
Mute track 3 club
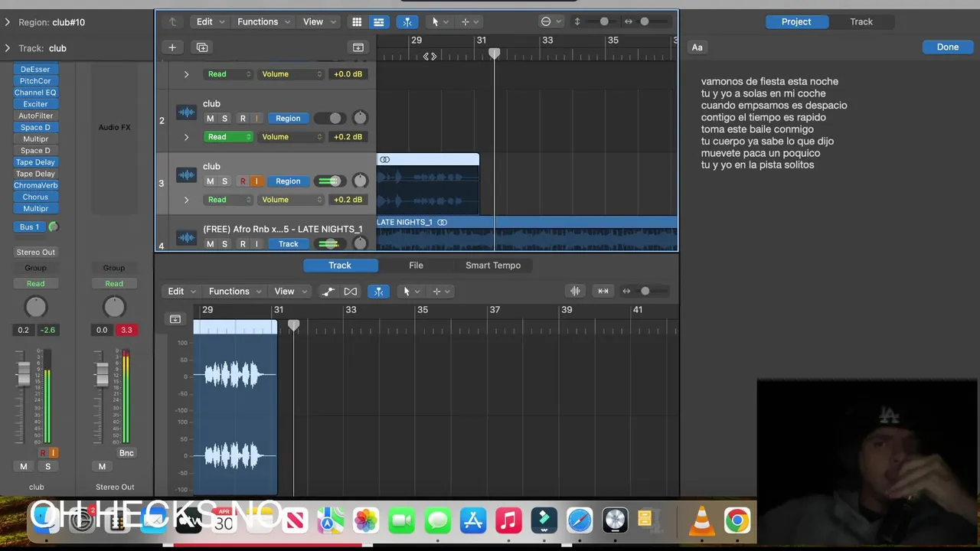click(210, 181)
